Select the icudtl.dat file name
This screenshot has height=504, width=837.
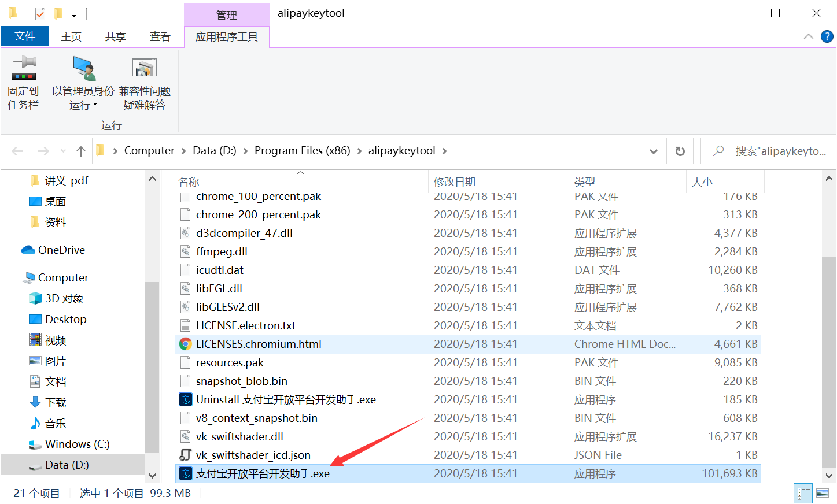pyautogui.click(x=220, y=270)
